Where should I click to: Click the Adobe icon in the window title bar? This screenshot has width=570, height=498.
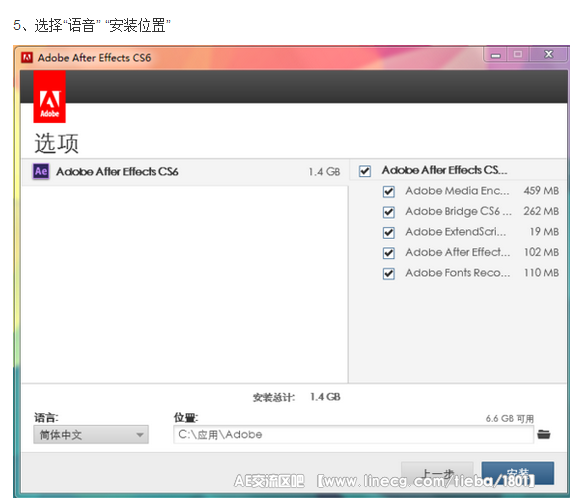pos(27,57)
